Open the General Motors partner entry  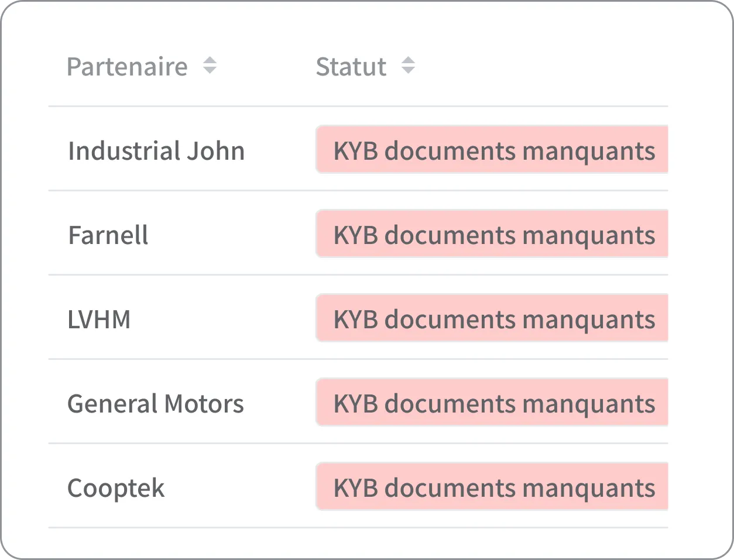click(155, 404)
